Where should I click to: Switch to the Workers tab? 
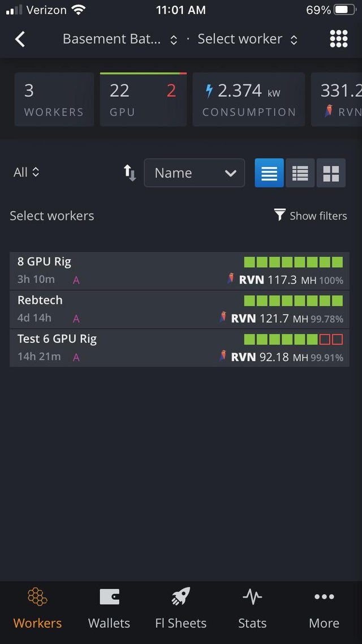(37, 609)
